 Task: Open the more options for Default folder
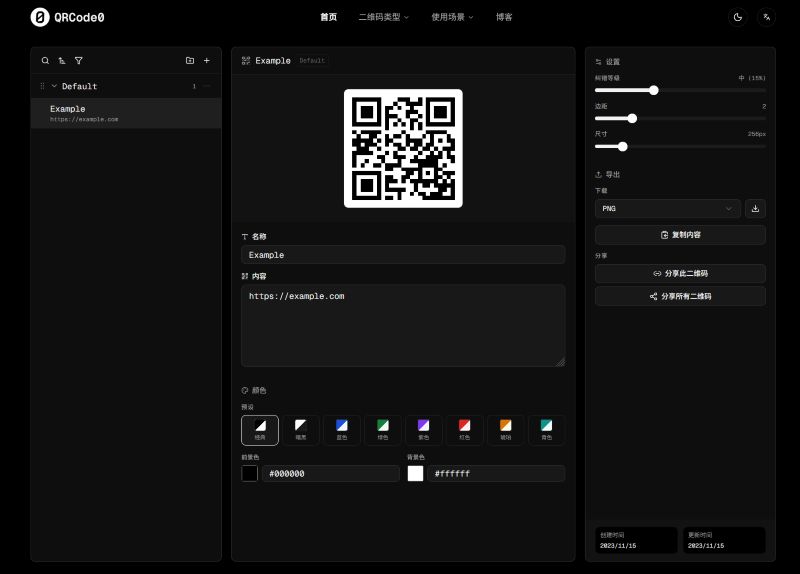click(207, 86)
